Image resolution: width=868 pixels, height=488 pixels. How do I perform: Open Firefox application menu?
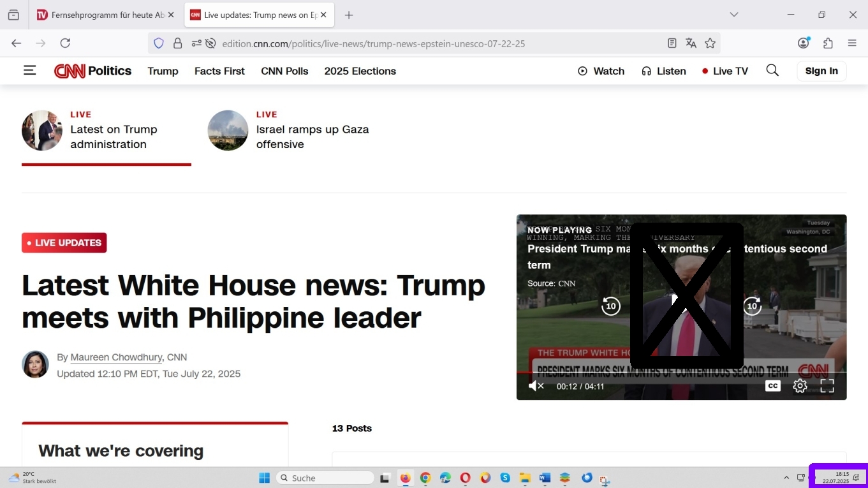852,43
